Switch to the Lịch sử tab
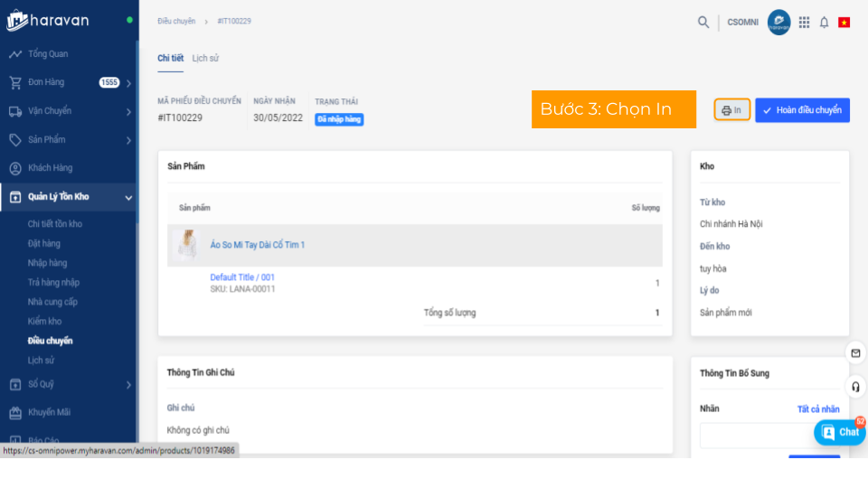The height and width of the screenshot is (488, 868). tap(205, 58)
